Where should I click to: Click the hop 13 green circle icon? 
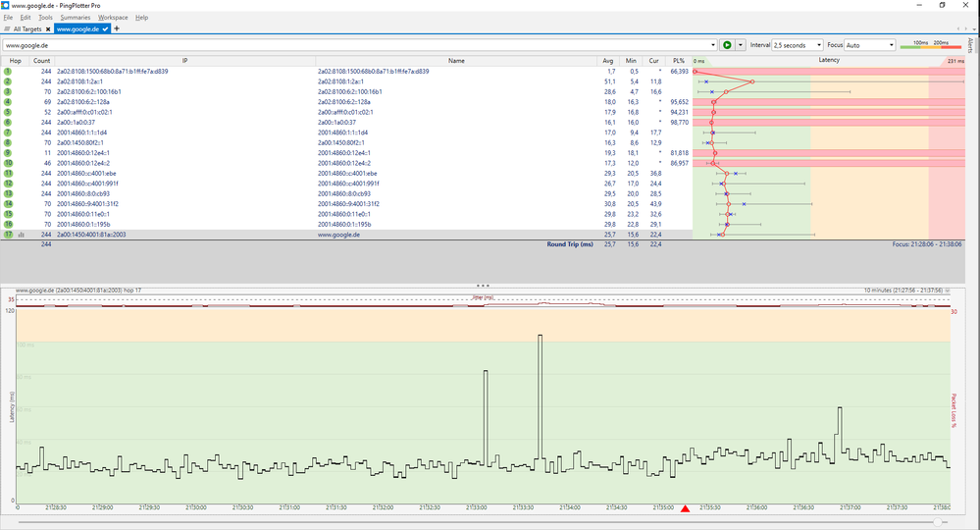(x=8, y=193)
